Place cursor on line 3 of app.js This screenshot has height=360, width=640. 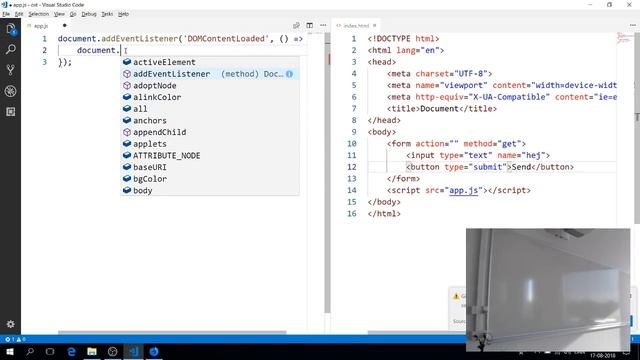point(65,62)
